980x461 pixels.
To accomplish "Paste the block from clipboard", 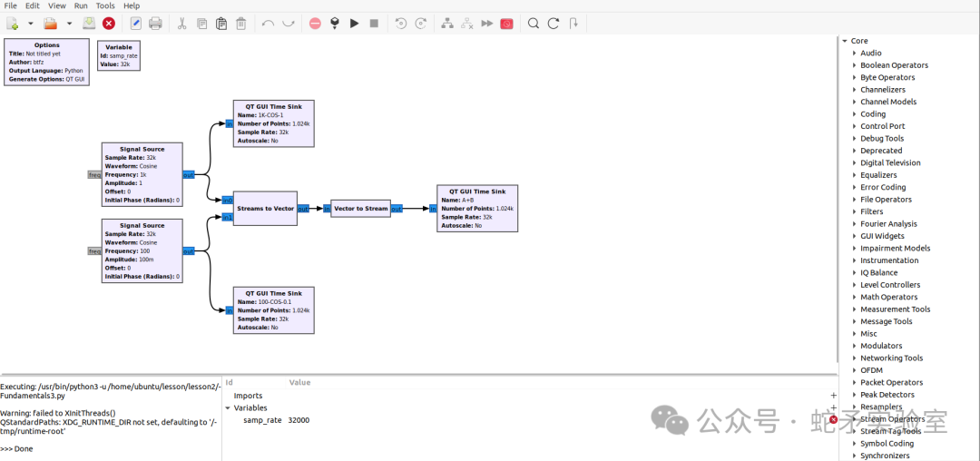I will (x=221, y=24).
